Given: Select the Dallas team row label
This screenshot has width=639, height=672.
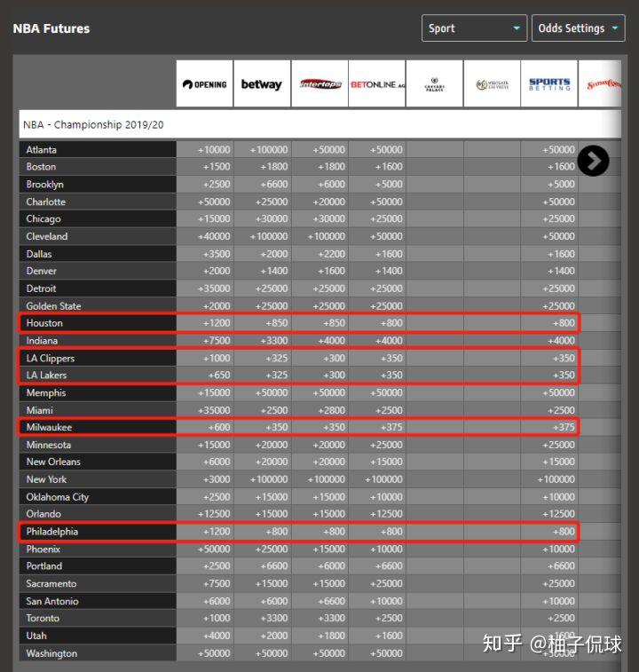Looking at the screenshot, I should [98, 254].
